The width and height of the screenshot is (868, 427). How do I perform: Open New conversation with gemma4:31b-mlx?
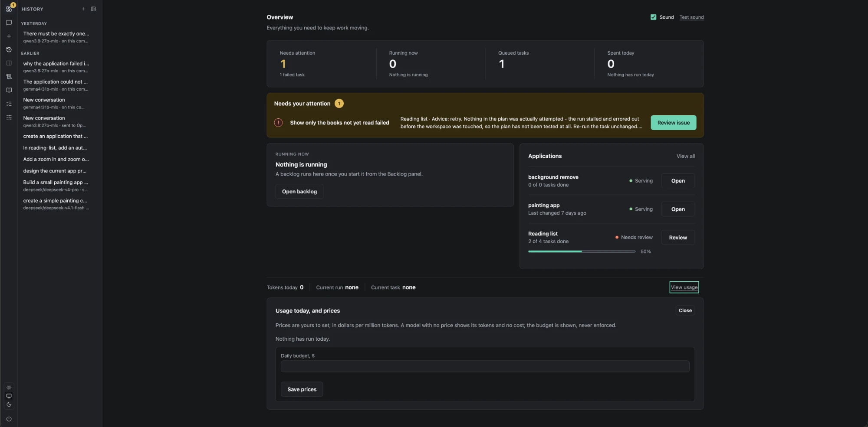[x=56, y=103]
